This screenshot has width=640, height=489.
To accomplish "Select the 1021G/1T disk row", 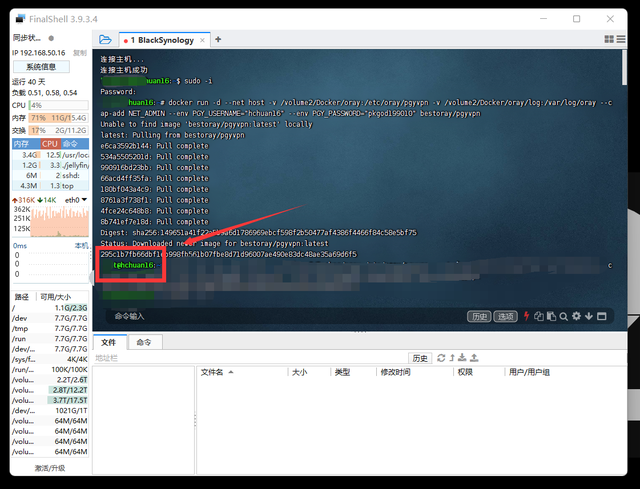I will [50, 411].
